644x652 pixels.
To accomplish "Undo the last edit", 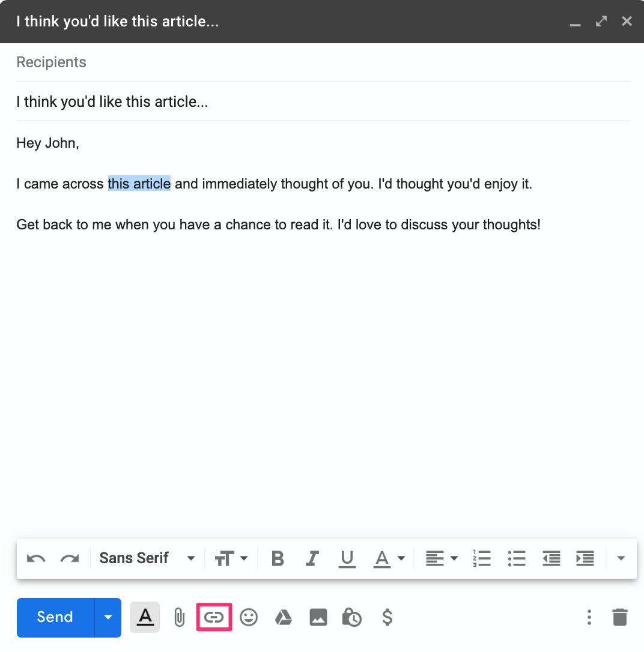I will (x=36, y=558).
